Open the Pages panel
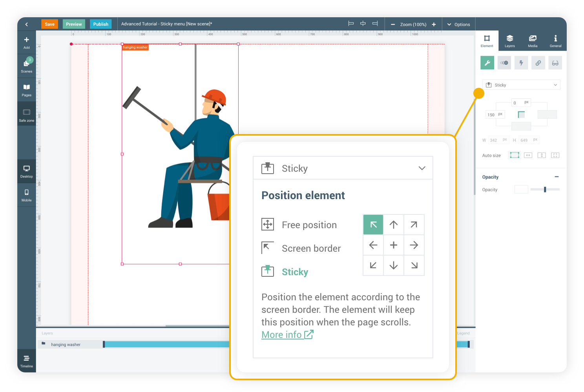 27,90
